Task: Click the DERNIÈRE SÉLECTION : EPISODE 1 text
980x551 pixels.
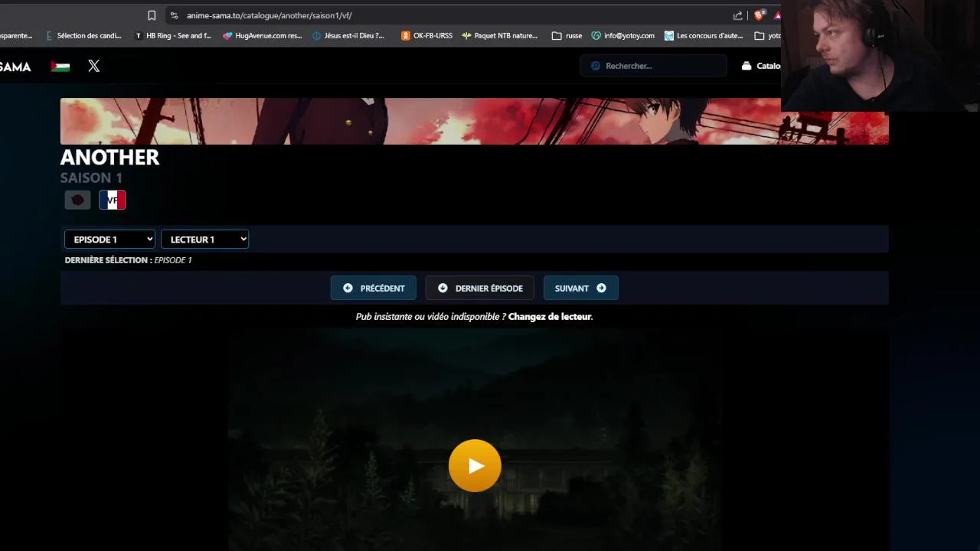Action: click(128, 260)
